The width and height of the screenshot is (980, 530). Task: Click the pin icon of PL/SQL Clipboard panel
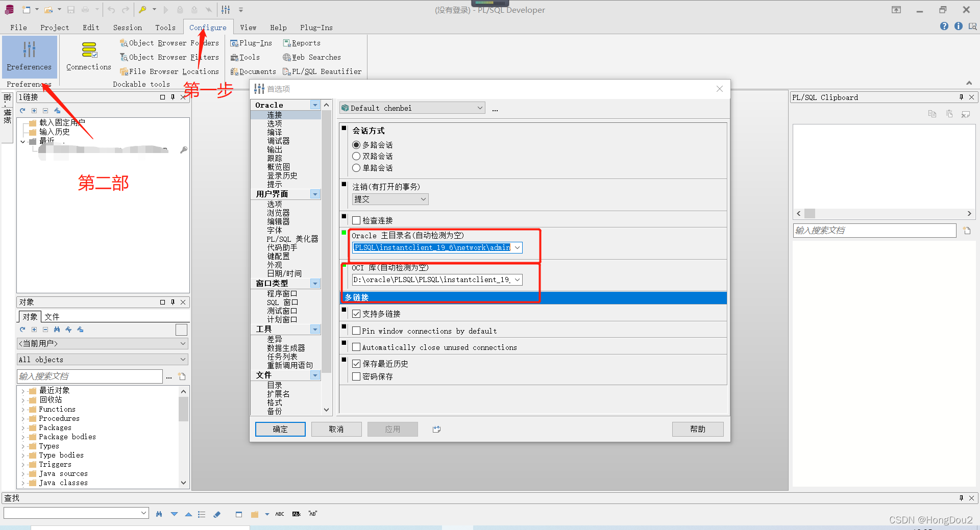pos(961,97)
